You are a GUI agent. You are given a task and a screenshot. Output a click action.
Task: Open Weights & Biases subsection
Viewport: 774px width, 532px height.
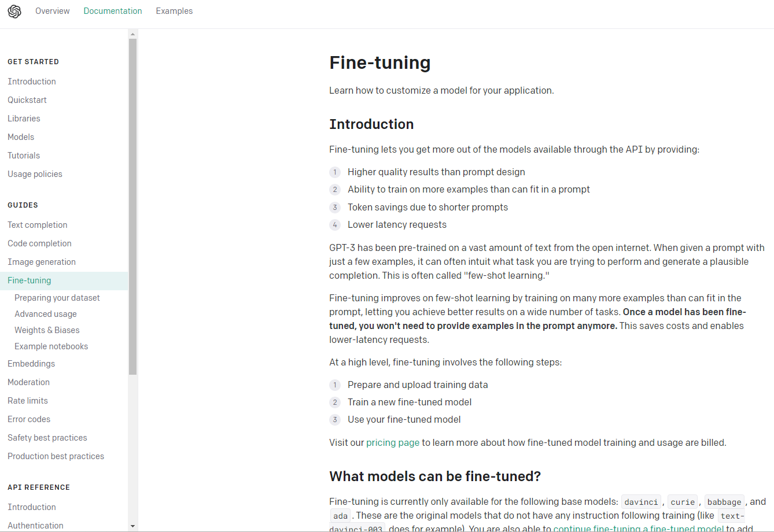47,330
